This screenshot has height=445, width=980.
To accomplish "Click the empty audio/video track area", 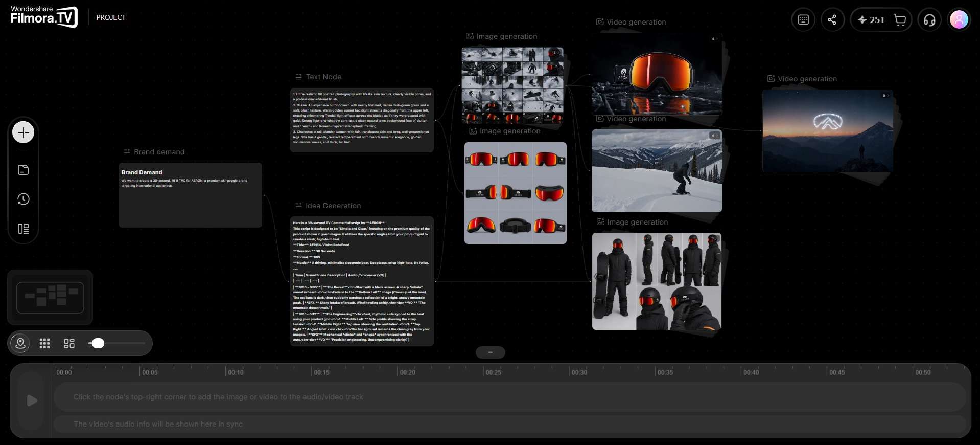I will pos(509,397).
